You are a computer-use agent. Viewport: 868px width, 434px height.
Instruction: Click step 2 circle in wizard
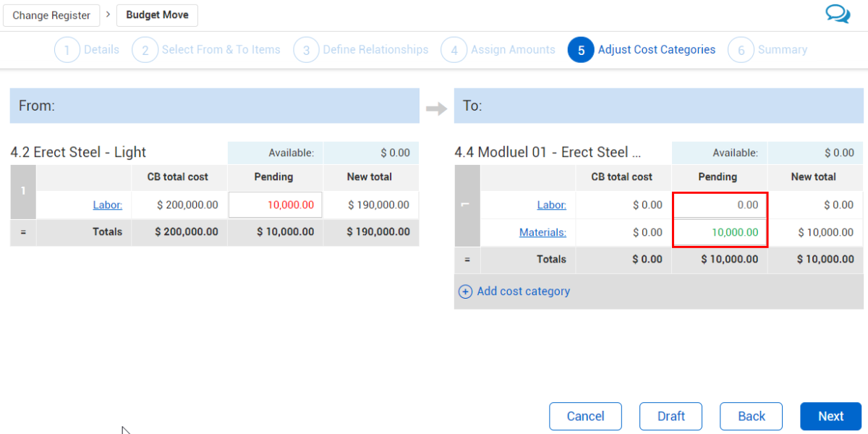pos(145,50)
